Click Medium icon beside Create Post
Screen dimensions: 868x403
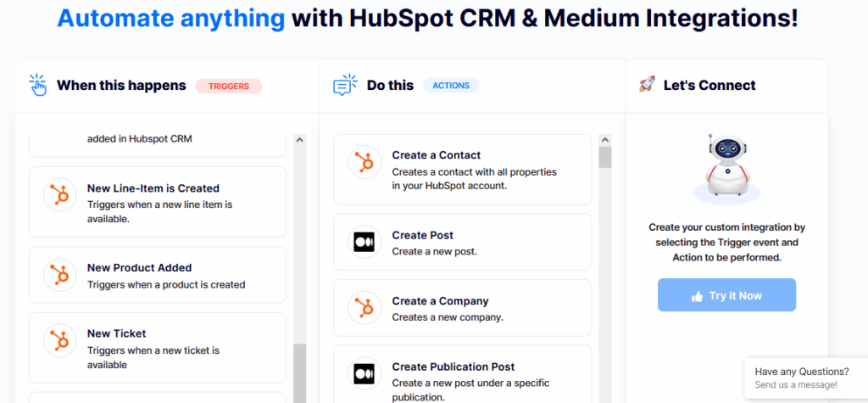[364, 243]
